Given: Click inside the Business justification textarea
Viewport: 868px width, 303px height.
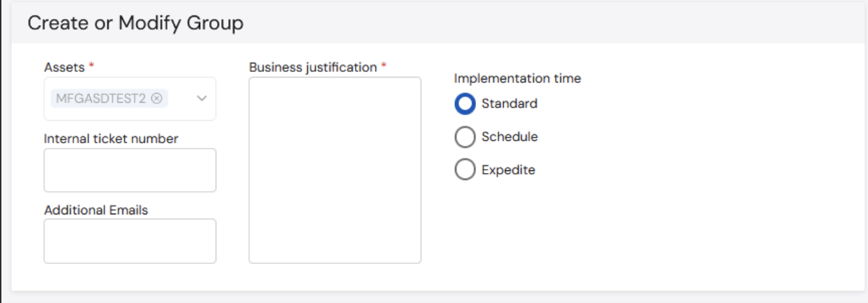Looking at the screenshot, I should tap(335, 170).
